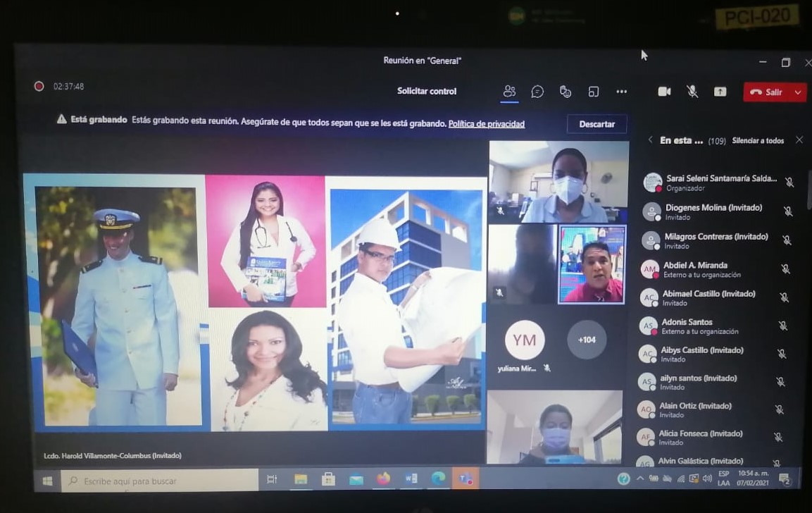
Task: Unmute the microphone in the meeting toolbar
Action: click(x=692, y=92)
